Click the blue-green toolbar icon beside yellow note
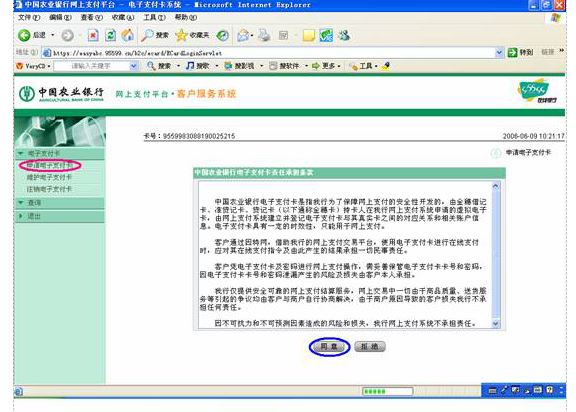The height and width of the screenshot is (412, 576). (326, 35)
